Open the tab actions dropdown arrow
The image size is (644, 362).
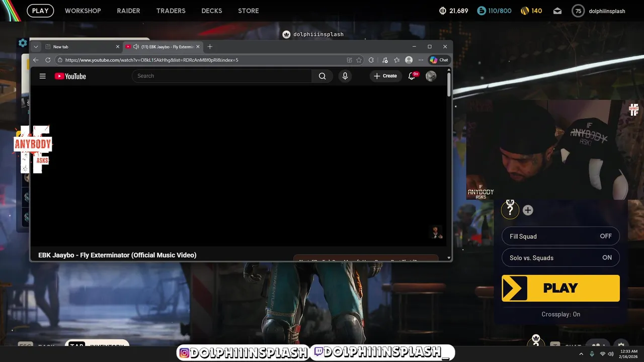36,47
